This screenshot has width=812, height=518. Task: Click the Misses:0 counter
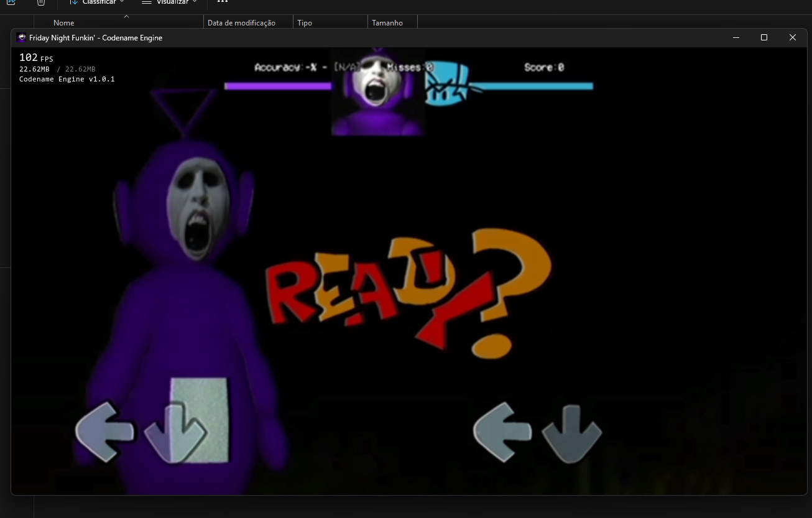pyautogui.click(x=410, y=67)
